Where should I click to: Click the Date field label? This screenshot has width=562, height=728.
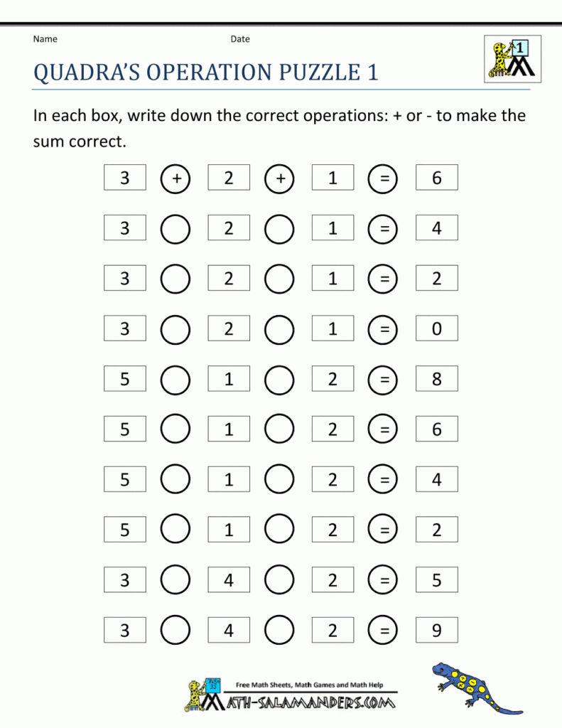point(240,39)
